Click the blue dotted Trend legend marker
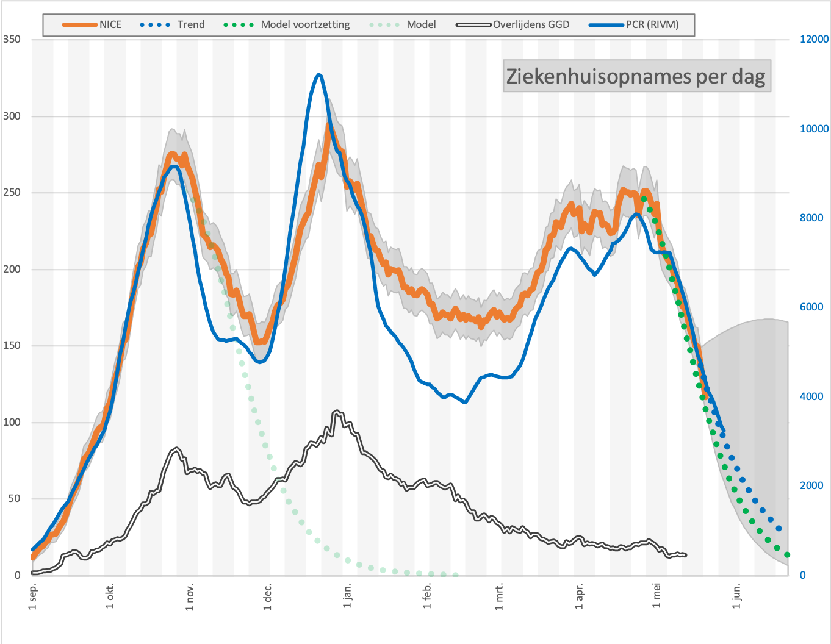This screenshot has height=644, width=831. click(x=155, y=25)
